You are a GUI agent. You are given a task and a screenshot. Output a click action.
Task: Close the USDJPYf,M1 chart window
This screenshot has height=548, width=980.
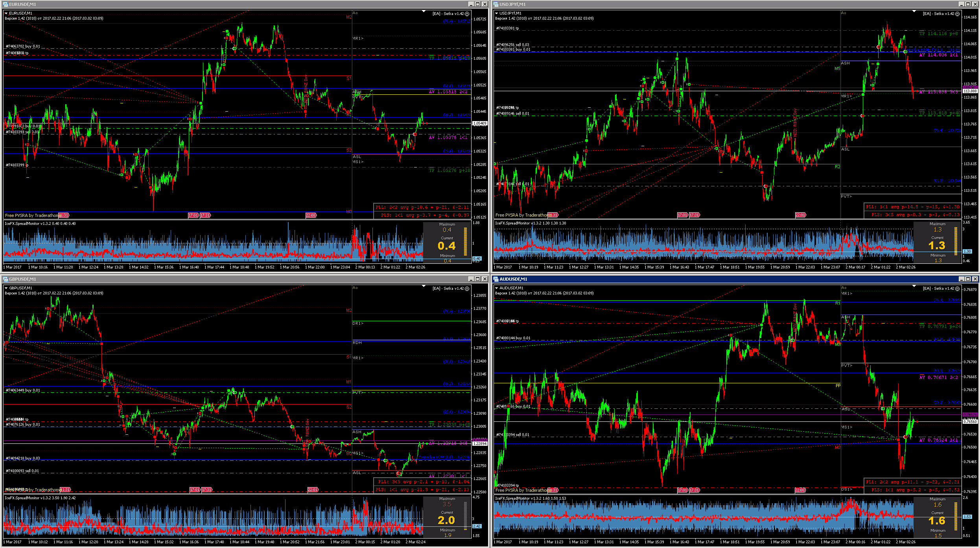point(975,4)
